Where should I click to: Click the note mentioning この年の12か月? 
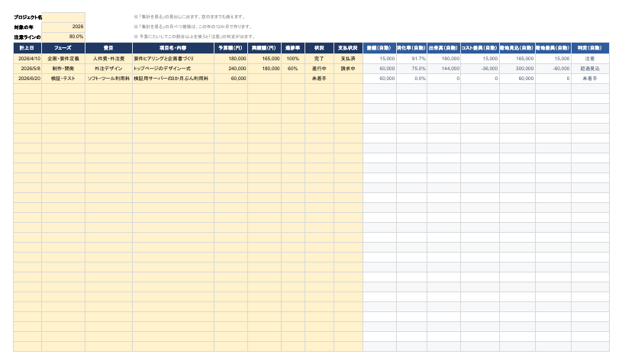coord(193,27)
